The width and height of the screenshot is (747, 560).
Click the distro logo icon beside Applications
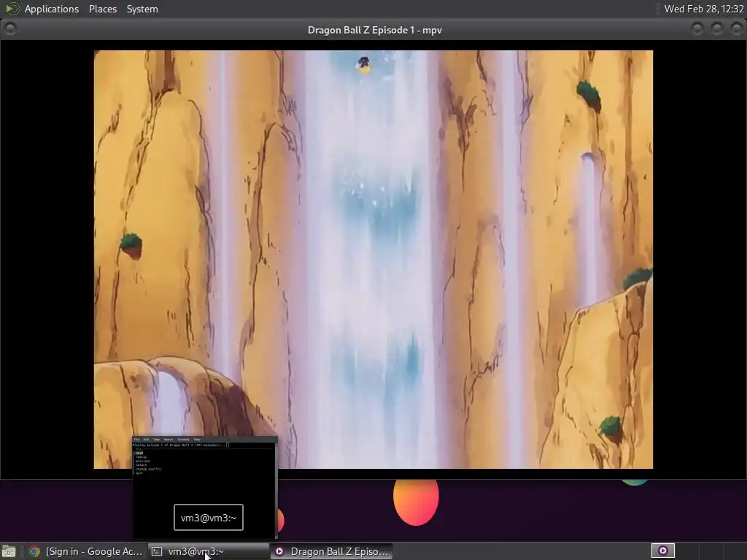click(x=12, y=9)
